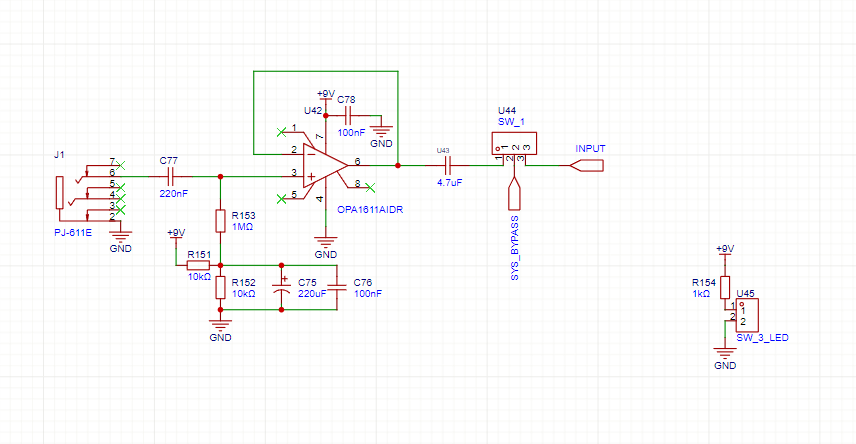
Task: Select the SYS_BYPASS net port flag
Action: (x=515, y=192)
